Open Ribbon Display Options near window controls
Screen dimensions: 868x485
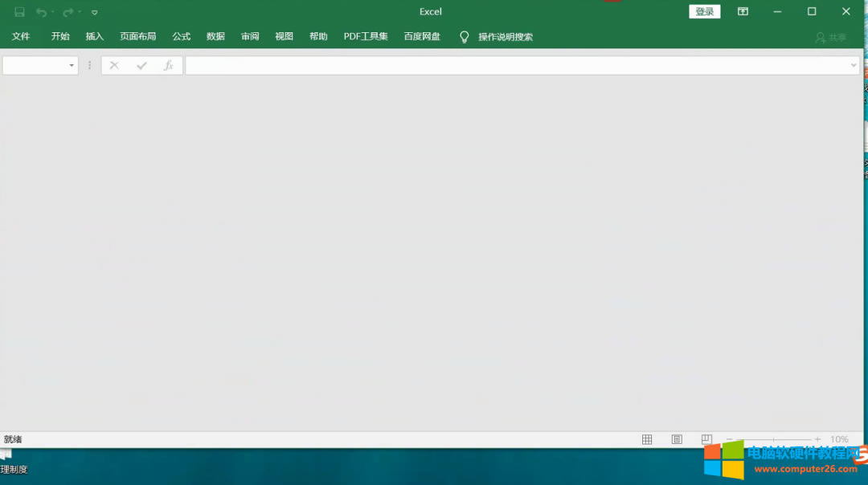[x=742, y=11]
